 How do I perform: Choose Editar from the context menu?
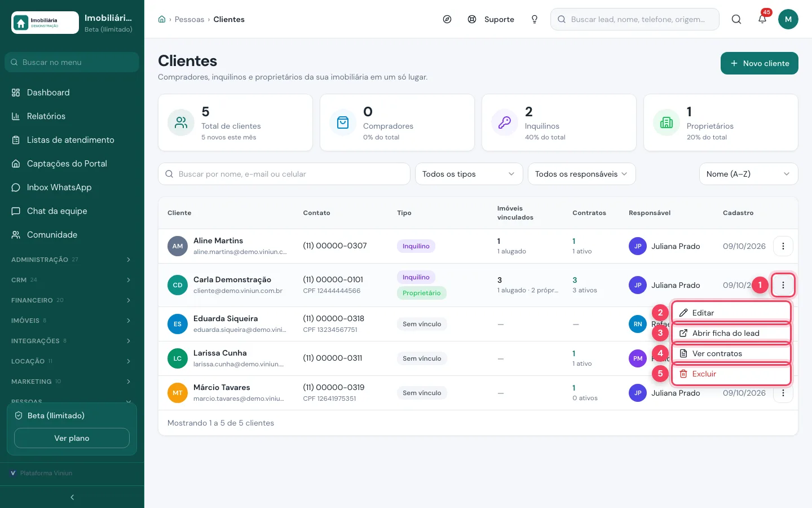coord(731,313)
